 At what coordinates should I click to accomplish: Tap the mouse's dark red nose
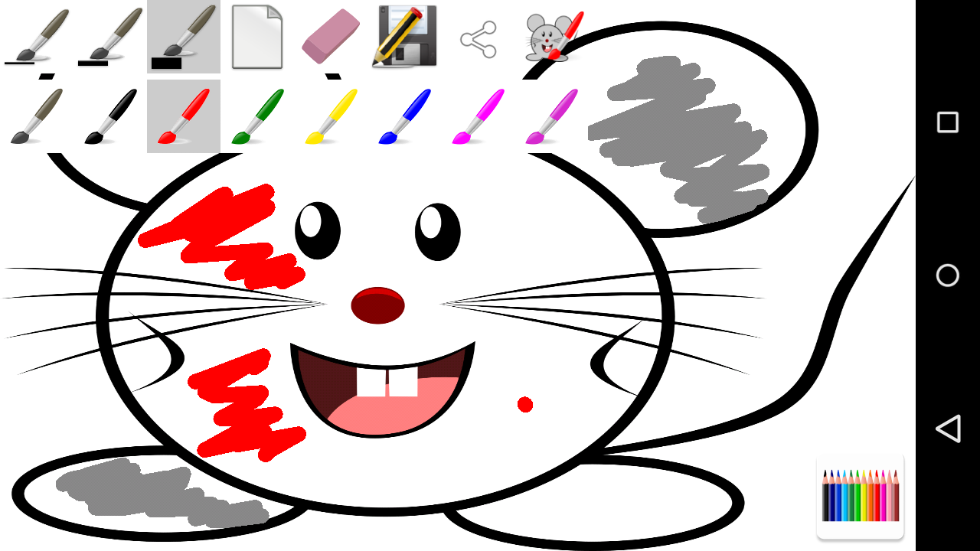377,305
